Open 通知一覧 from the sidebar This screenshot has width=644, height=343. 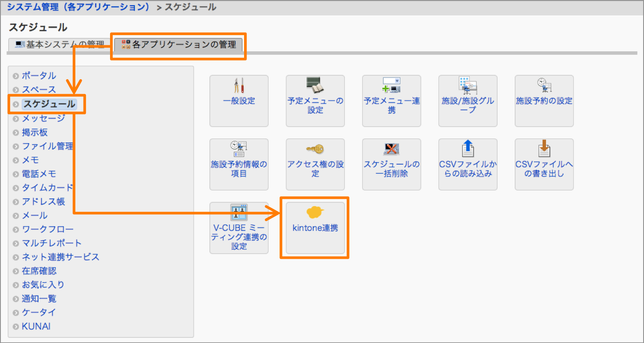click(x=39, y=299)
